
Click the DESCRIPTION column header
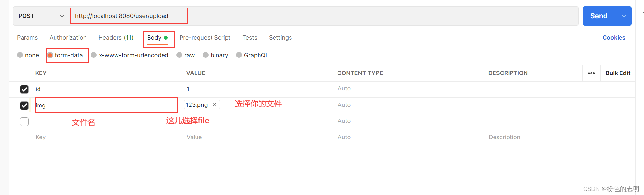pyautogui.click(x=508, y=73)
